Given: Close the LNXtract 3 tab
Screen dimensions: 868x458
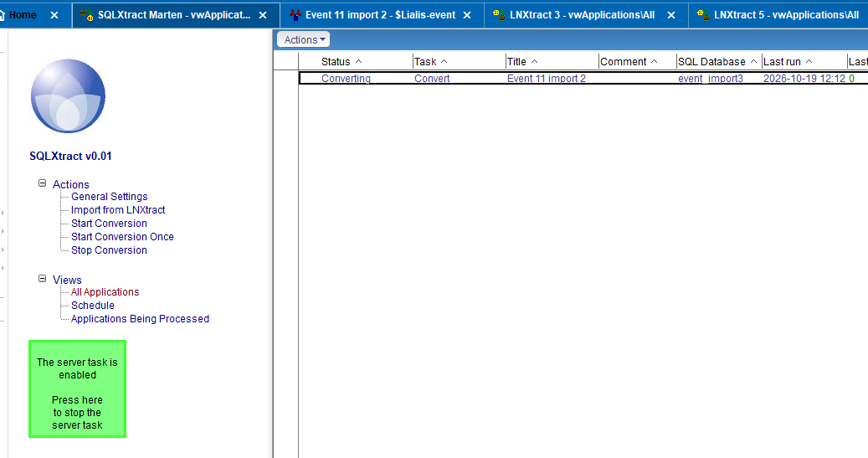Looking at the screenshot, I should point(671,15).
